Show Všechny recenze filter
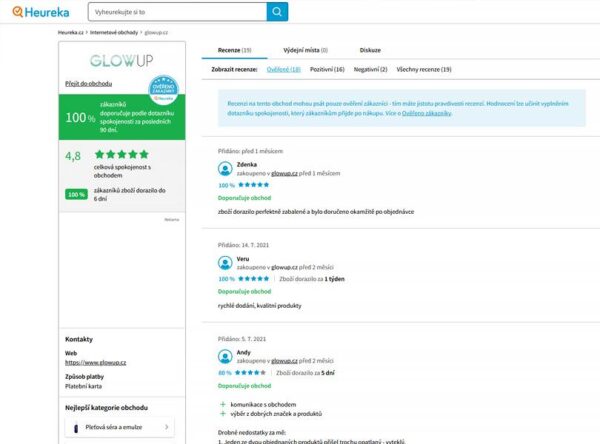Screen dimensions: 600x444 [425, 69]
